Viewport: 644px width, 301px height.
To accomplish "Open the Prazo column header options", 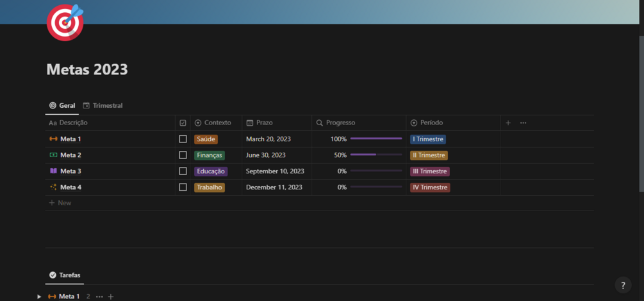I will point(277,123).
